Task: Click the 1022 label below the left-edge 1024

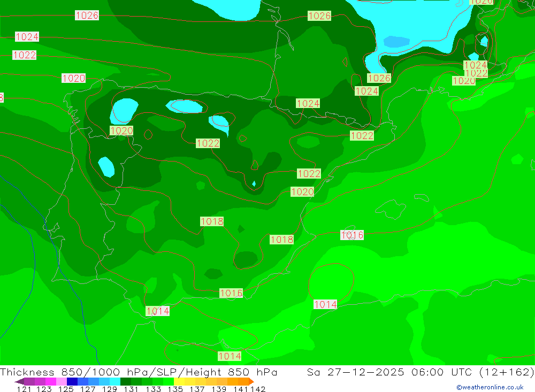Action: [24, 55]
